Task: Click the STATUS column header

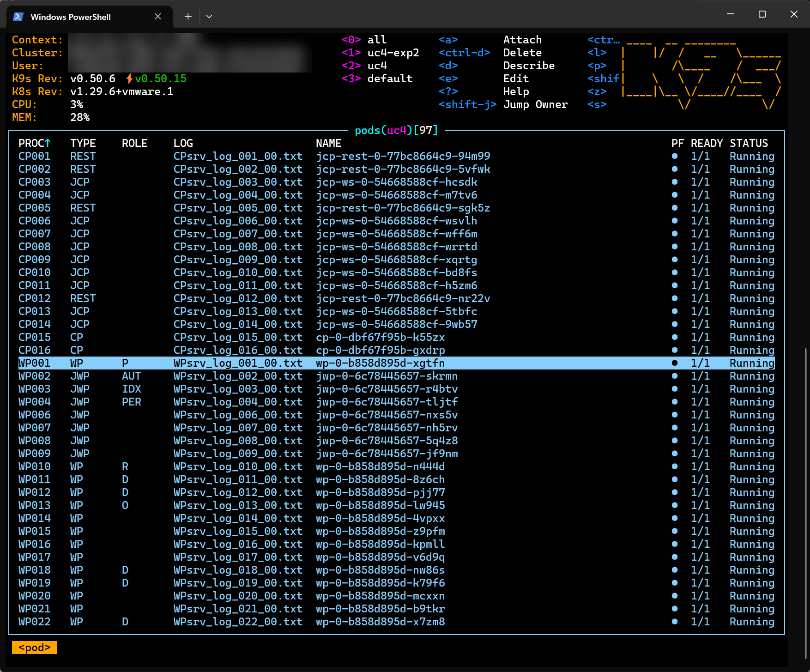Action: (749, 143)
